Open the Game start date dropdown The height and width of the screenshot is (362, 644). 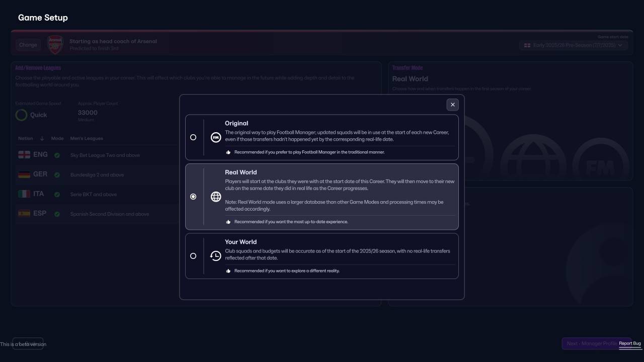click(x=574, y=45)
